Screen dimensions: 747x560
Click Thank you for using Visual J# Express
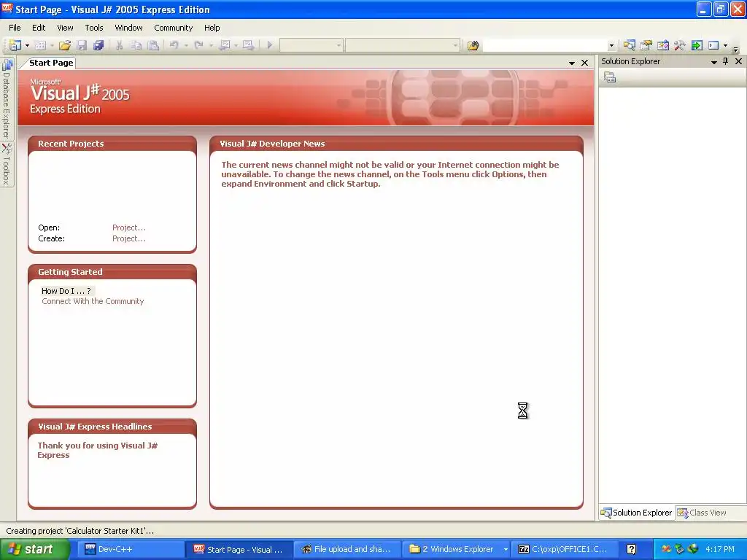tap(97, 450)
